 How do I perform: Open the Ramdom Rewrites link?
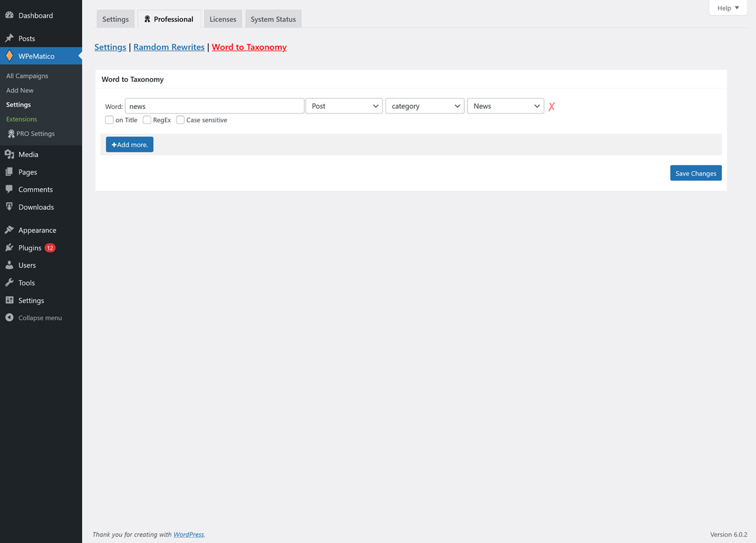coord(169,47)
